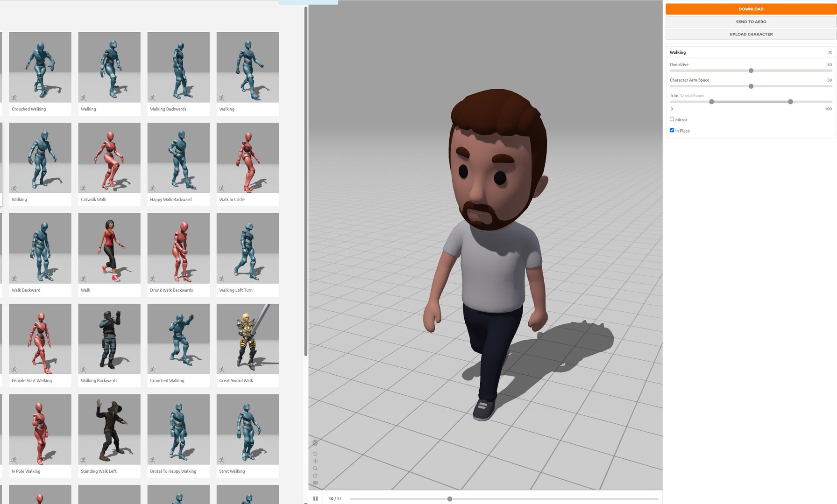Close the Walking settings panel

click(x=830, y=52)
